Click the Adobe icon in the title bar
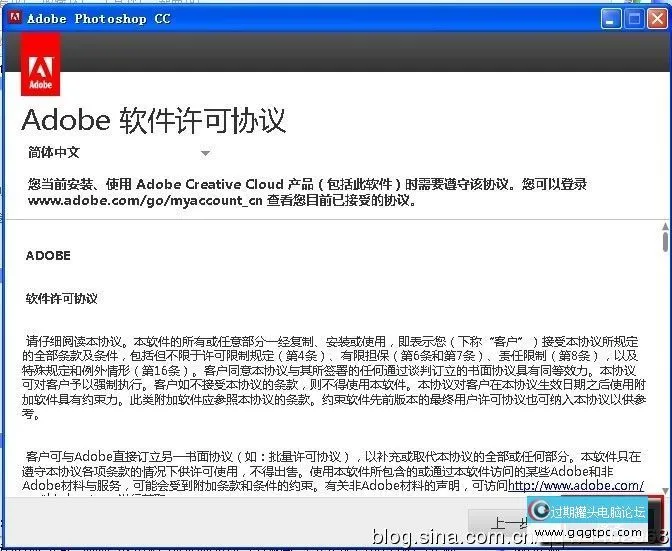Image resolution: width=672 pixels, height=551 pixels. 13,18
